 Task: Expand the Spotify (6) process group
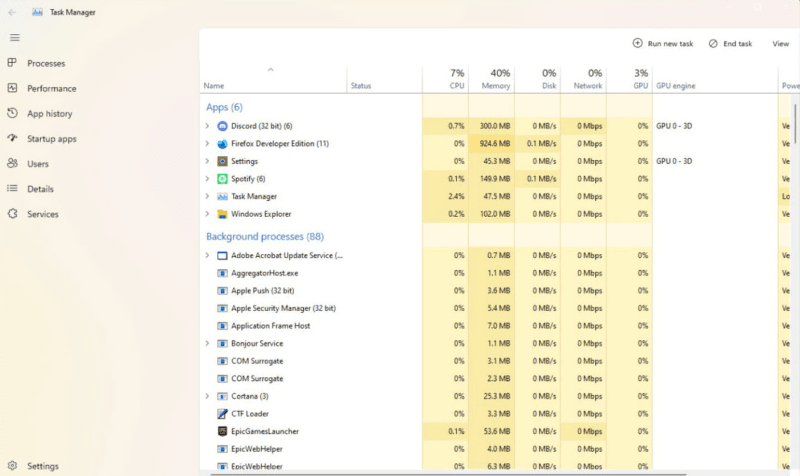207,179
